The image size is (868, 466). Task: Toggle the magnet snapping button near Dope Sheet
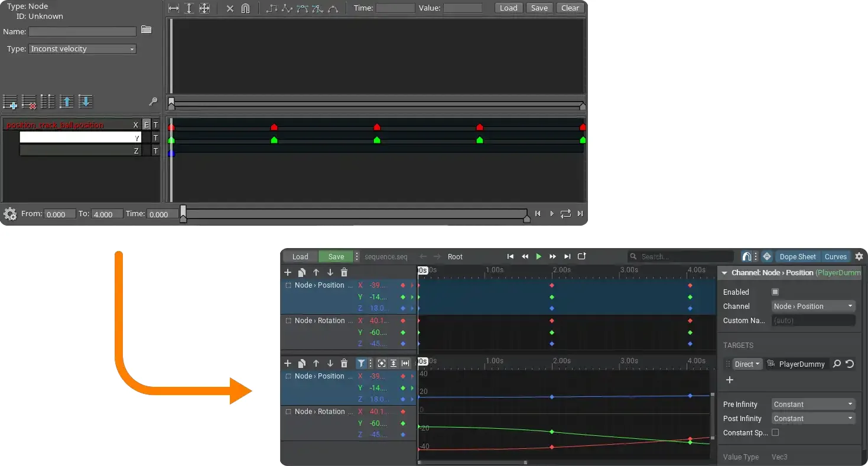[747, 256]
